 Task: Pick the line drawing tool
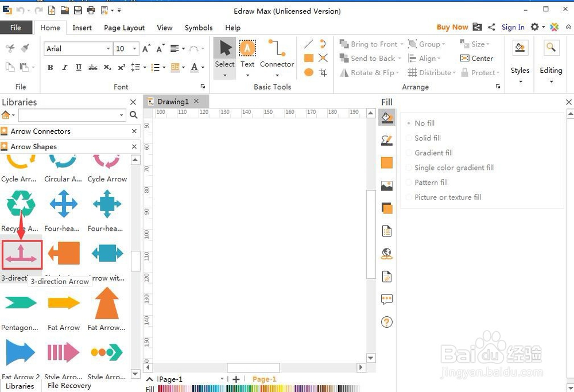309,44
